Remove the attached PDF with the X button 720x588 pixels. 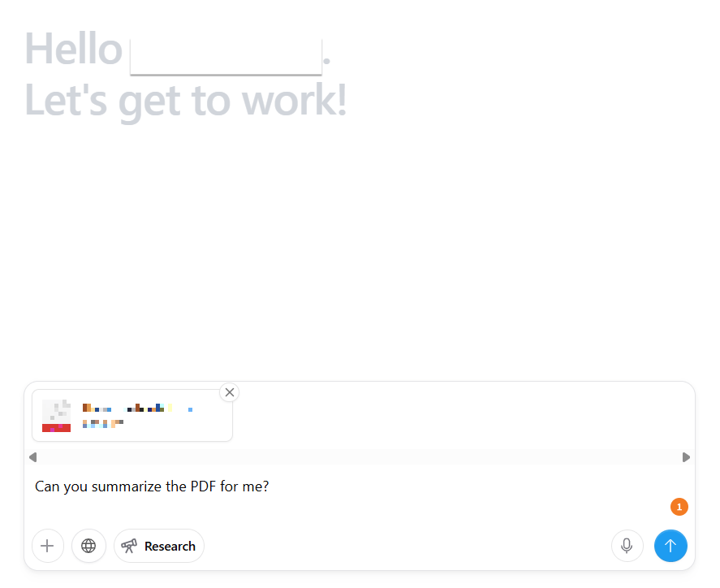tap(230, 392)
